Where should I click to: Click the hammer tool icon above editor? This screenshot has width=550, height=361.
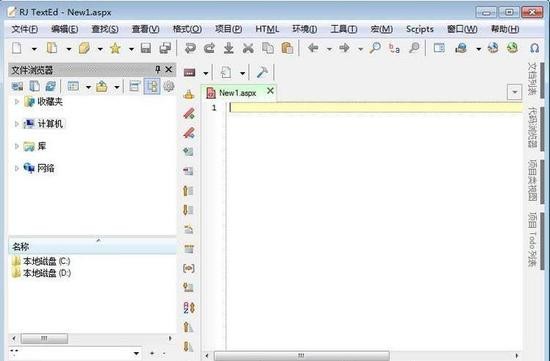(x=262, y=72)
